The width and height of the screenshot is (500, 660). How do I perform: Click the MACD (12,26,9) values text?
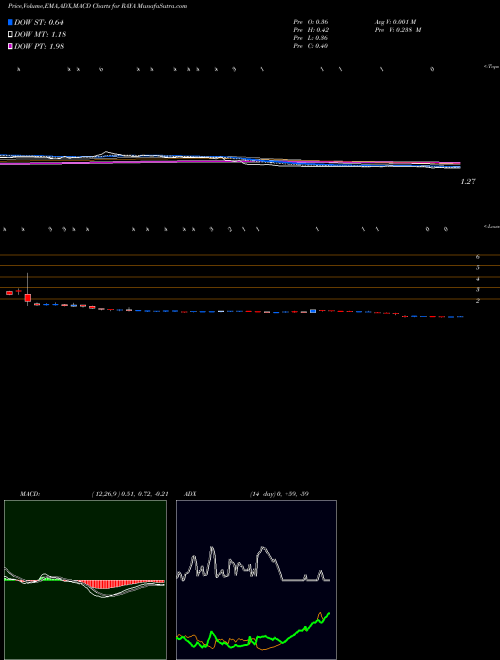(130, 494)
